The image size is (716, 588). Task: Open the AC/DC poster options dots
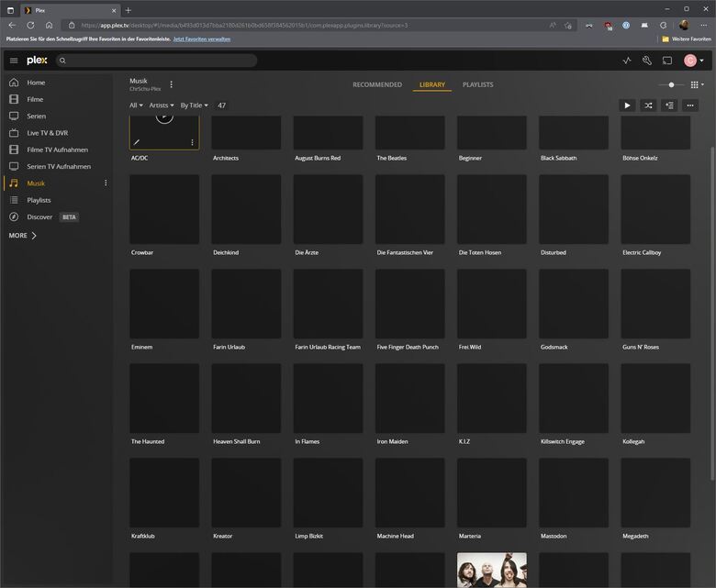pyautogui.click(x=192, y=142)
